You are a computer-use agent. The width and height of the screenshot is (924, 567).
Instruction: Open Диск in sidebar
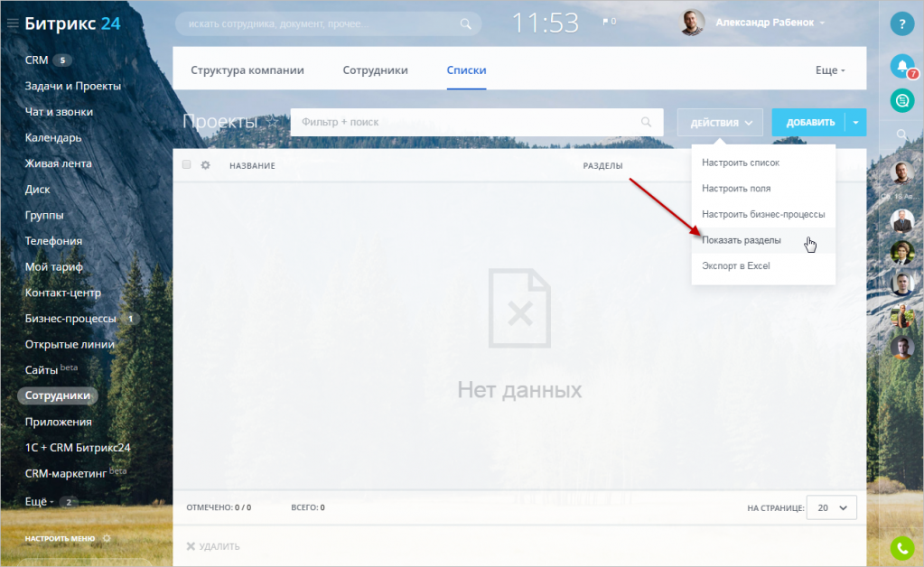pos(37,190)
